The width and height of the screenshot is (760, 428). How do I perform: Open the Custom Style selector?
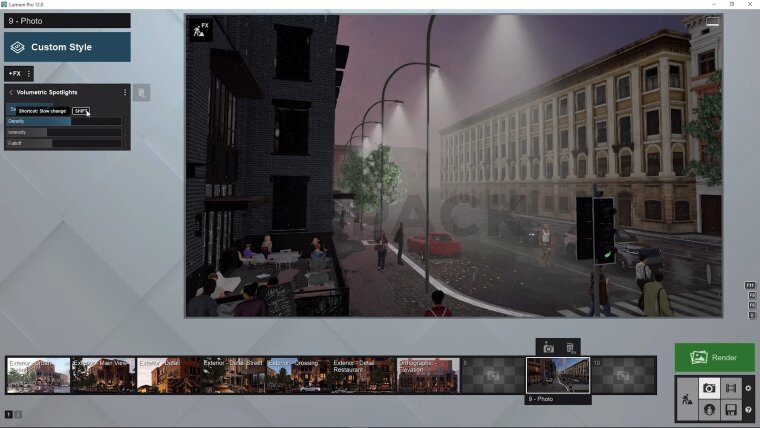(67, 47)
